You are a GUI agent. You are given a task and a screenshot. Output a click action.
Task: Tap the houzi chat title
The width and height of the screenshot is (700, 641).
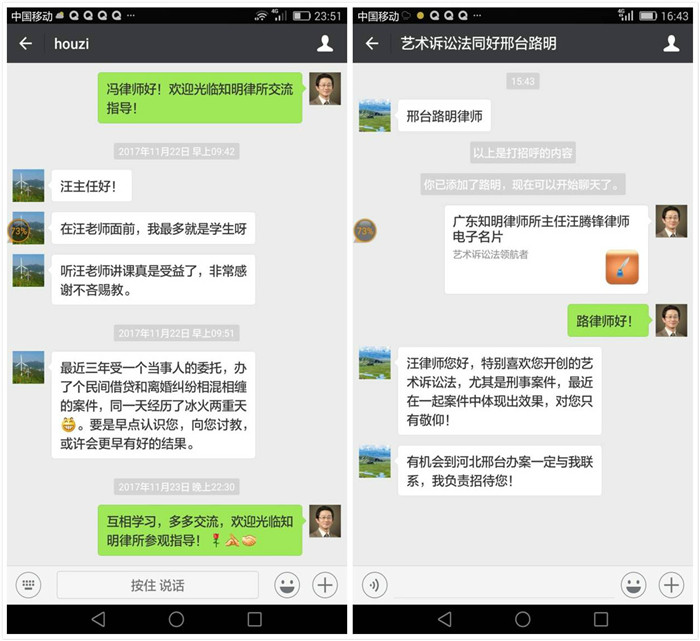click(x=71, y=44)
